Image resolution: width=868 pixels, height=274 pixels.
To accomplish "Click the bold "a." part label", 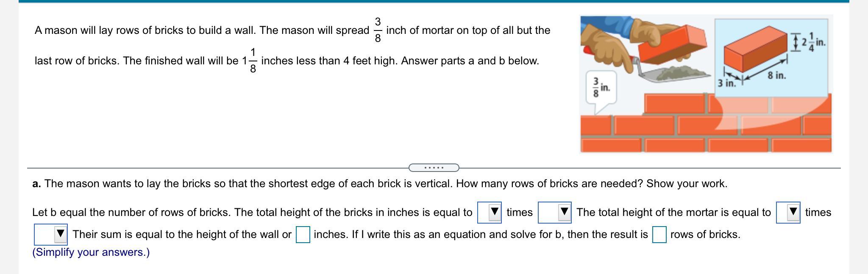I will point(37,184).
